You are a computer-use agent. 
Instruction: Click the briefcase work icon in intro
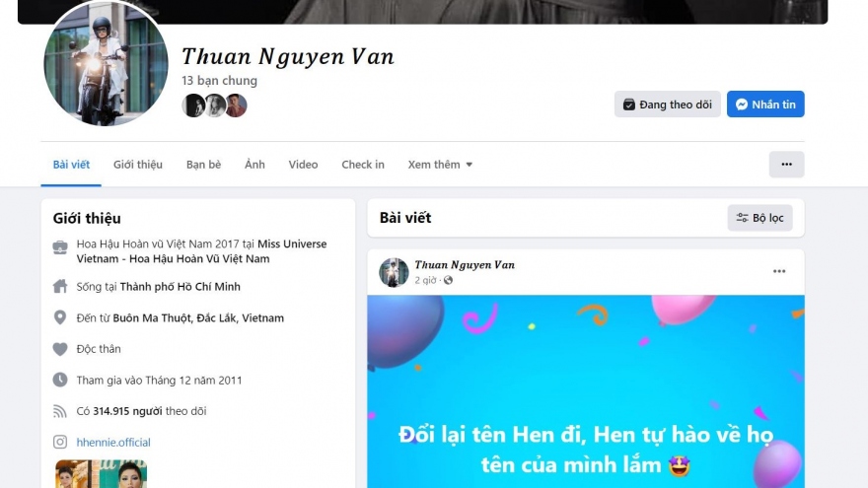pyautogui.click(x=60, y=246)
